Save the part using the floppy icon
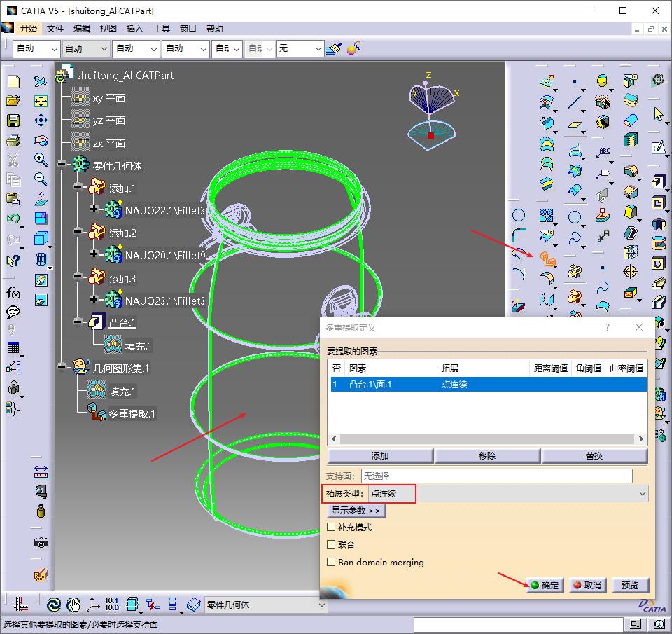This screenshot has height=634, width=672. (13, 120)
